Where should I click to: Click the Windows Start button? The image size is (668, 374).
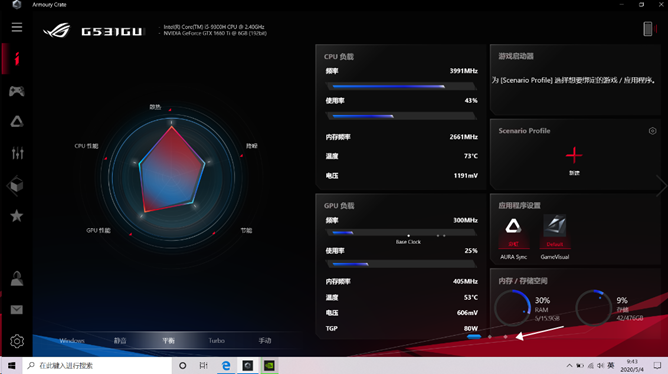(x=12, y=365)
